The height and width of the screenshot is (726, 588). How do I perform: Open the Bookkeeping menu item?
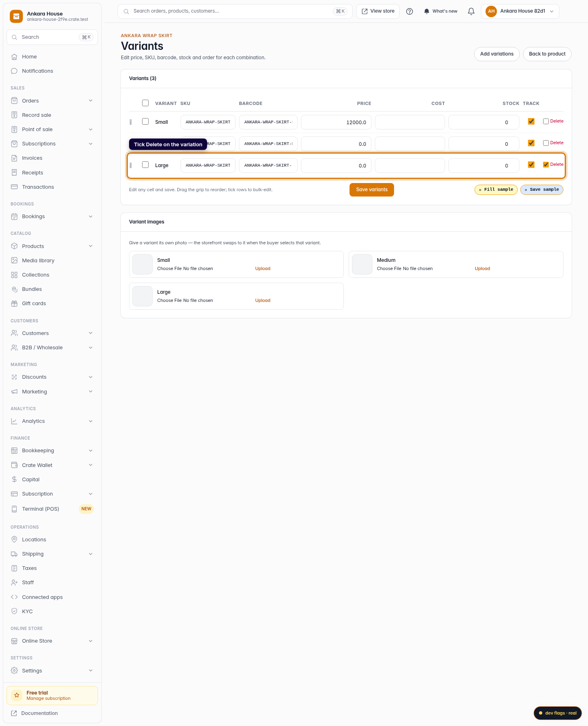click(52, 451)
